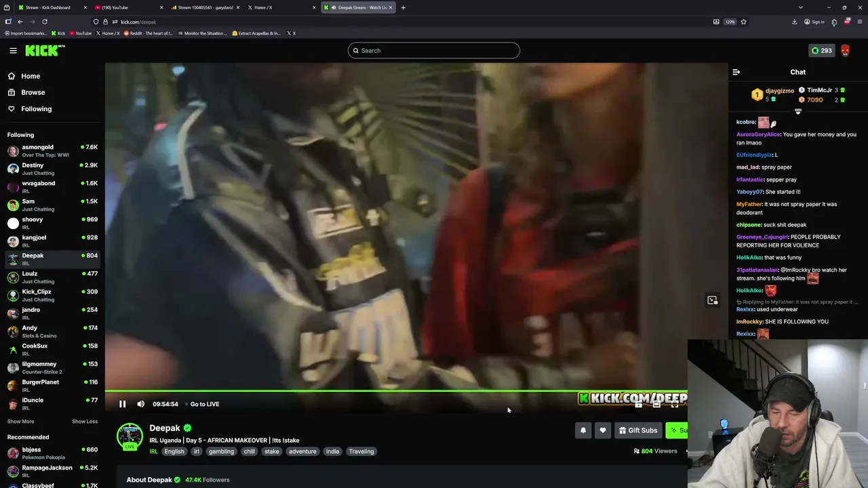Click the adventure tag
Screen dimensions: 868x488
click(302, 451)
